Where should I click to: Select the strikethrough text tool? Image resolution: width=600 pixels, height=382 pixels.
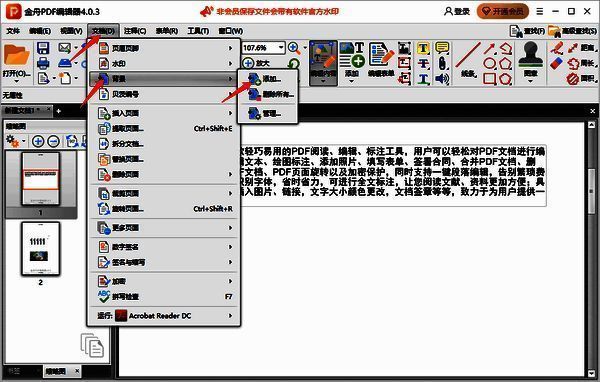point(423,64)
